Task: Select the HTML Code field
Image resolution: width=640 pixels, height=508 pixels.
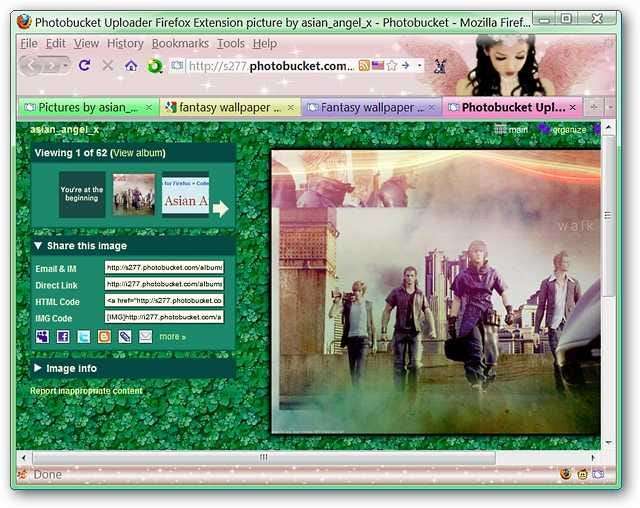Action: [164, 300]
